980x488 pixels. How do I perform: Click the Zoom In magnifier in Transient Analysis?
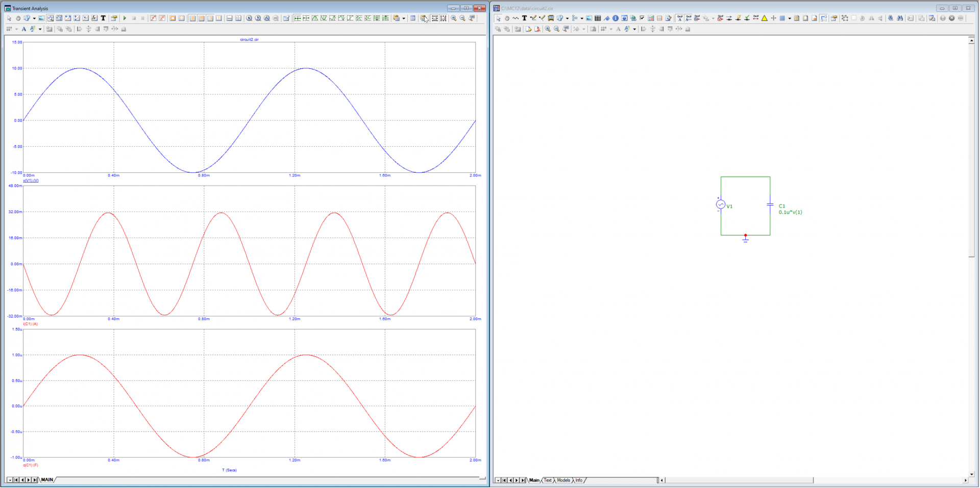pyautogui.click(x=453, y=18)
